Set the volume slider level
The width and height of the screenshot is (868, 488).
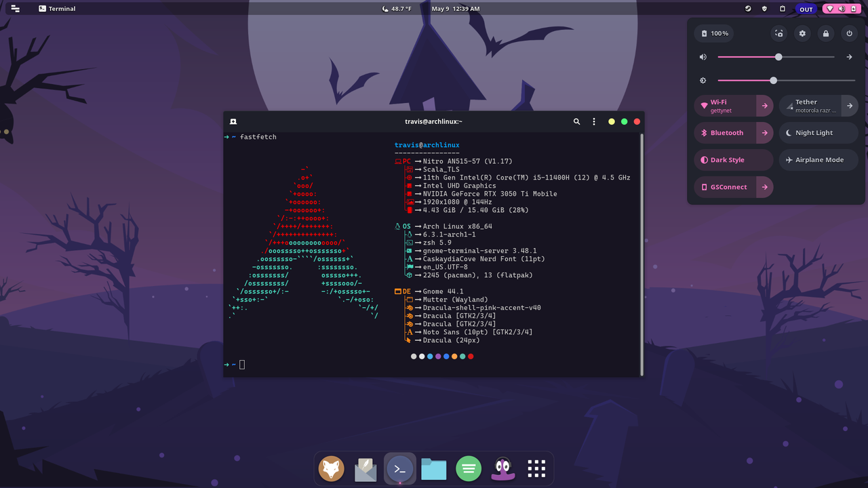pyautogui.click(x=776, y=57)
